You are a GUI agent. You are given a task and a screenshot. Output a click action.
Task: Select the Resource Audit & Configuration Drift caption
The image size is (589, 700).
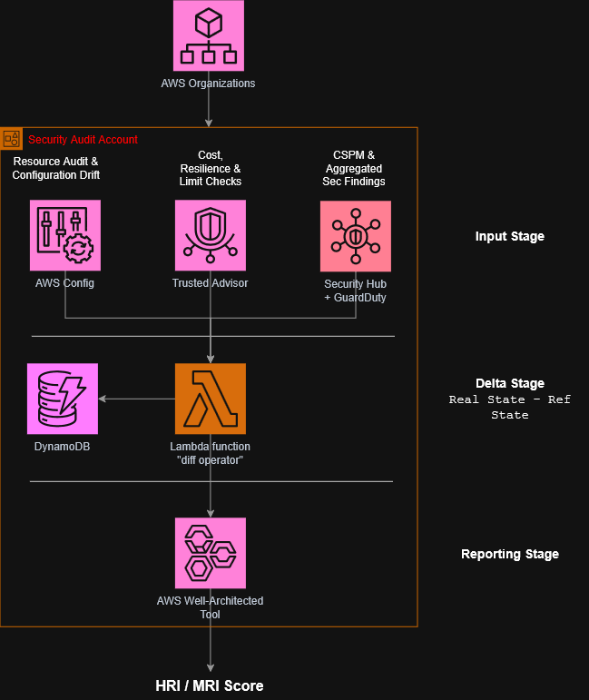[55, 168]
